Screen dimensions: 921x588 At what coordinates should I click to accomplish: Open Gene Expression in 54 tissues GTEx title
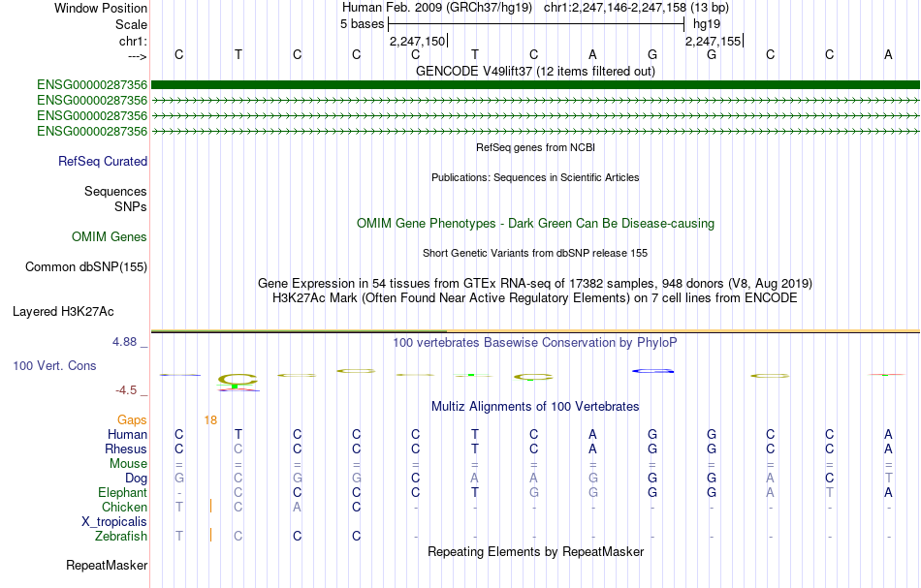[x=535, y=284]
